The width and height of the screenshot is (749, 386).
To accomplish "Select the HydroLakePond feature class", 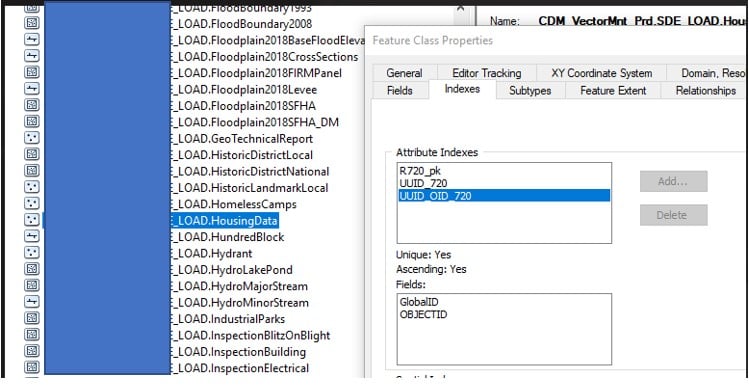I will (231, 269).
